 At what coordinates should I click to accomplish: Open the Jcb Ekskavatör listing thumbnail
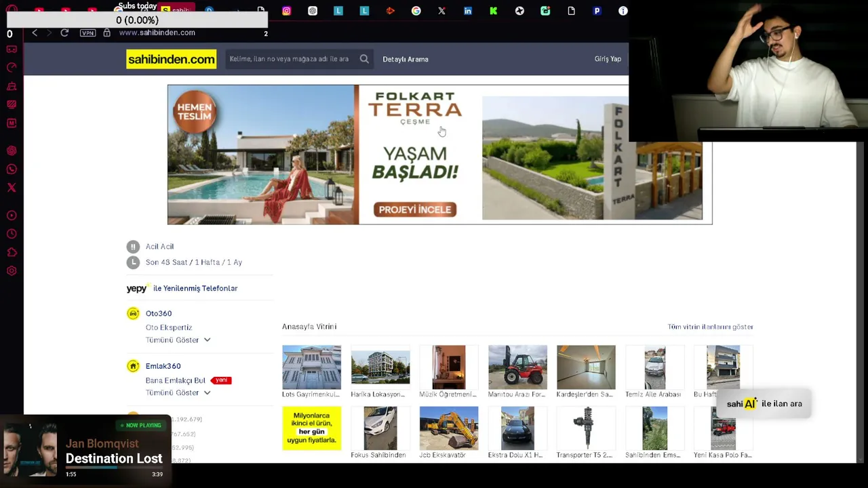click(x=449, y=428)
